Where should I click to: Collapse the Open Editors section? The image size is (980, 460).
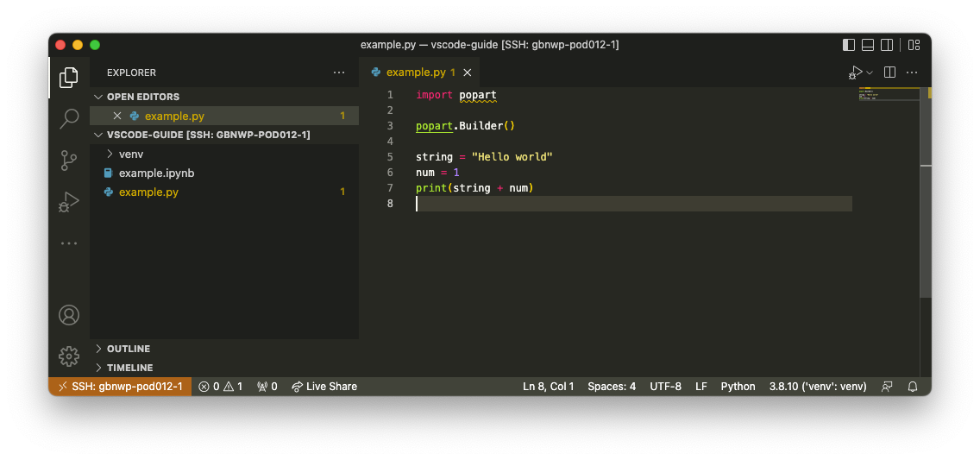(x=142, y=97)
